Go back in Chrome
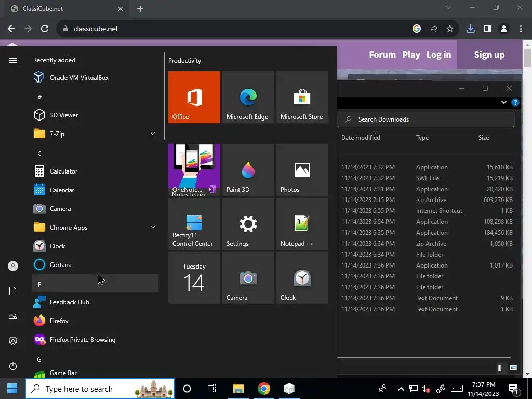Viewport: 532px width, 399px height. click(11, 29)
